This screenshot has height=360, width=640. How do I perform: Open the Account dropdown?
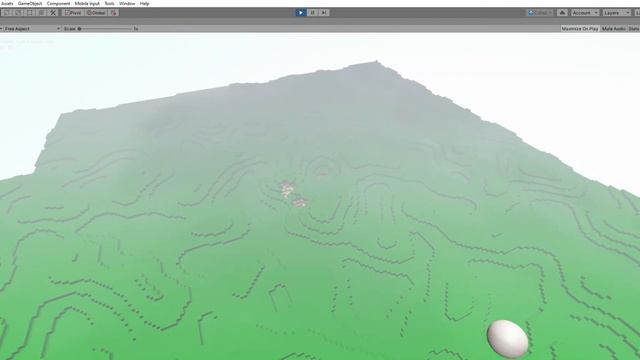585,13
